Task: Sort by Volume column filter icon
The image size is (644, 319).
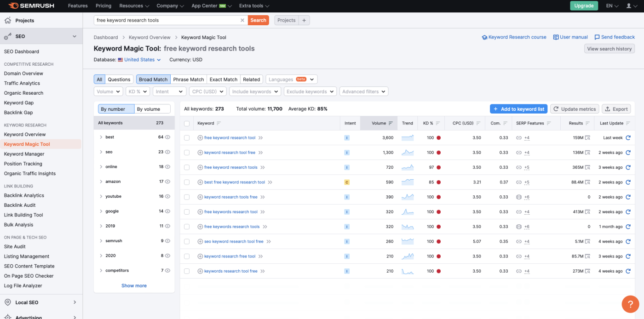Action: pos(391,123)
